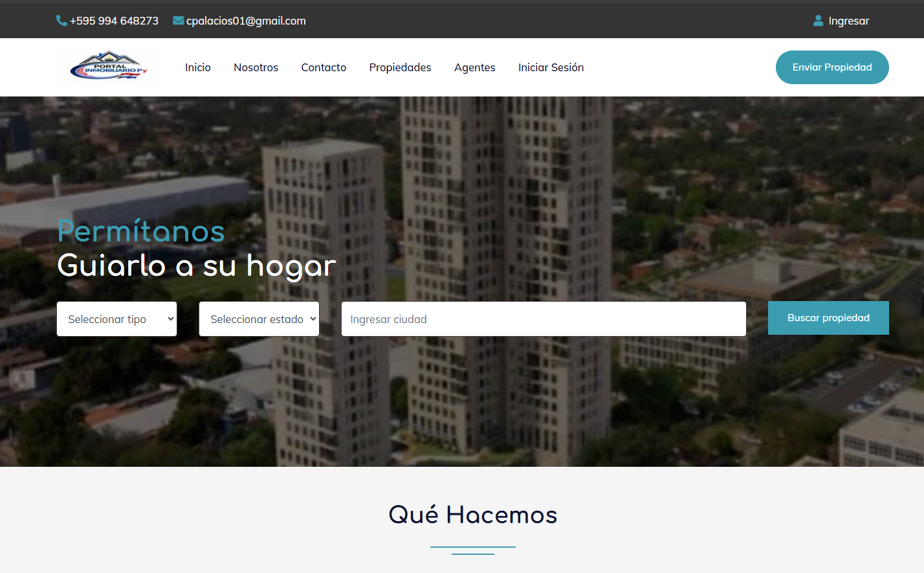
Task: Open the cpalacios01@gmail.com email link
Action: click(246, 21)
